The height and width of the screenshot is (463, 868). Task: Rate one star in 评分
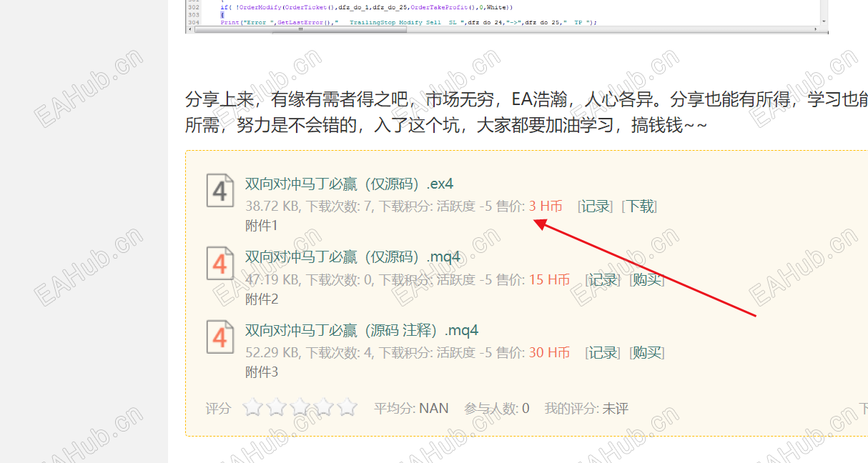pyautogui.click(x=253, y=407)
